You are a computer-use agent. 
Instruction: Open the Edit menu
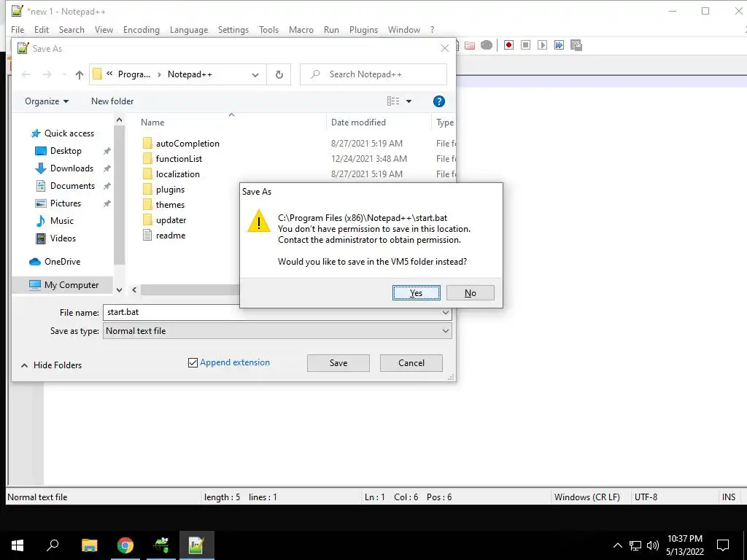tap(42, 29)
